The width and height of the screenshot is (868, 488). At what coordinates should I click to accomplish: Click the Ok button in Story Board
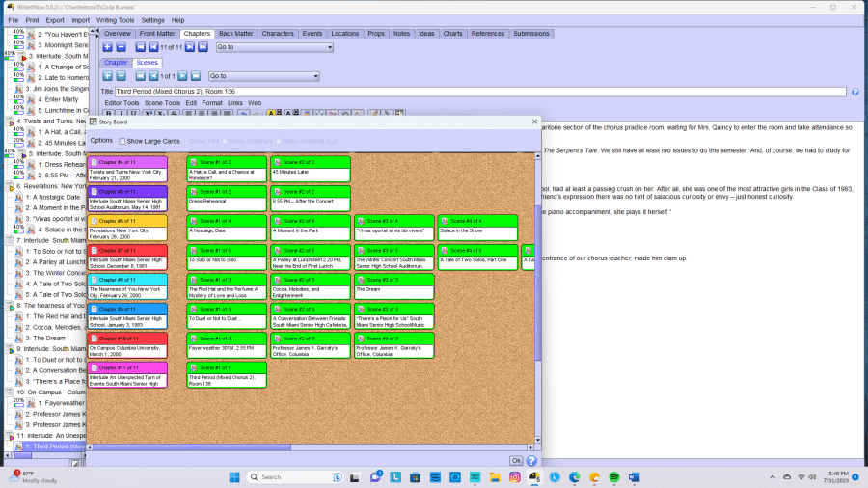coord(516,461)
